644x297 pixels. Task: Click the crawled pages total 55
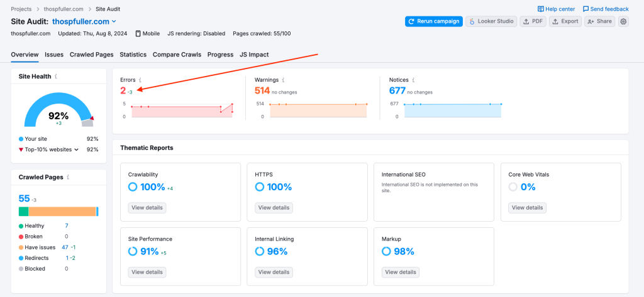click(x=25, y=198)
